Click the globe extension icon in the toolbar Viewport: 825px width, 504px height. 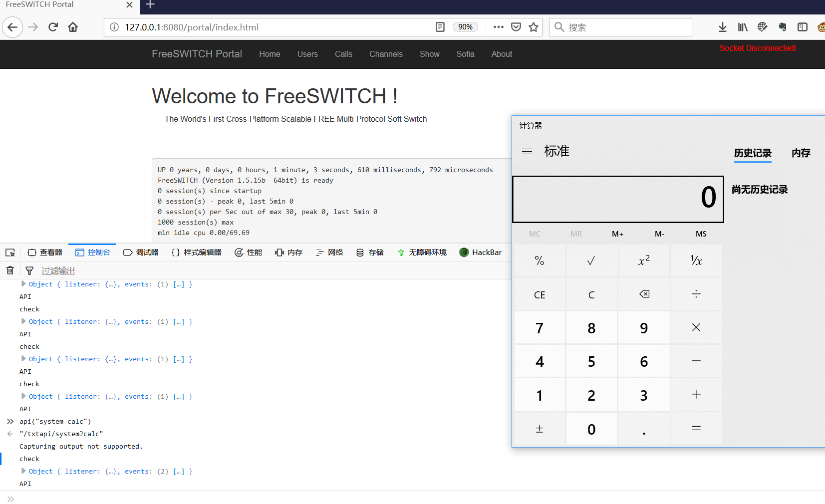(x=762, y=27)
